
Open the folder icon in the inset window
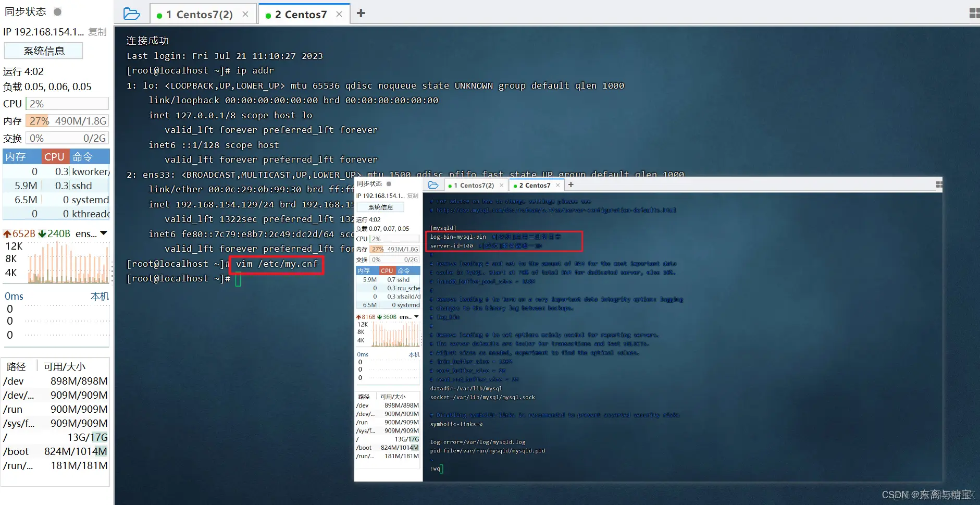433,185
